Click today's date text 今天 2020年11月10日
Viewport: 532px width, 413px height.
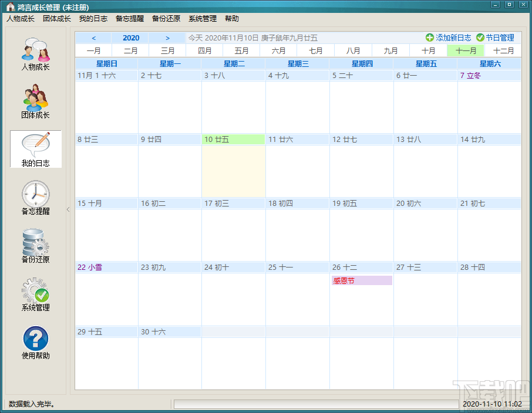(223, 38)
